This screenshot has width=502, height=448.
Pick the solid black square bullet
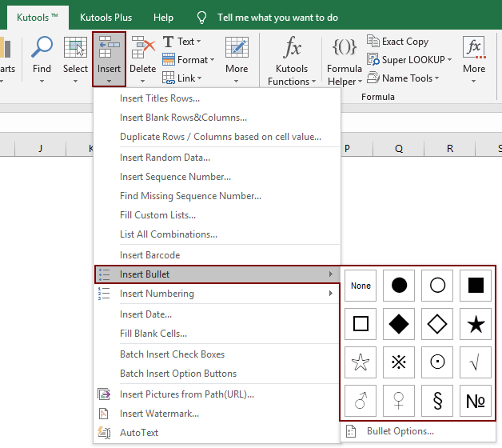tap(476, 286)
